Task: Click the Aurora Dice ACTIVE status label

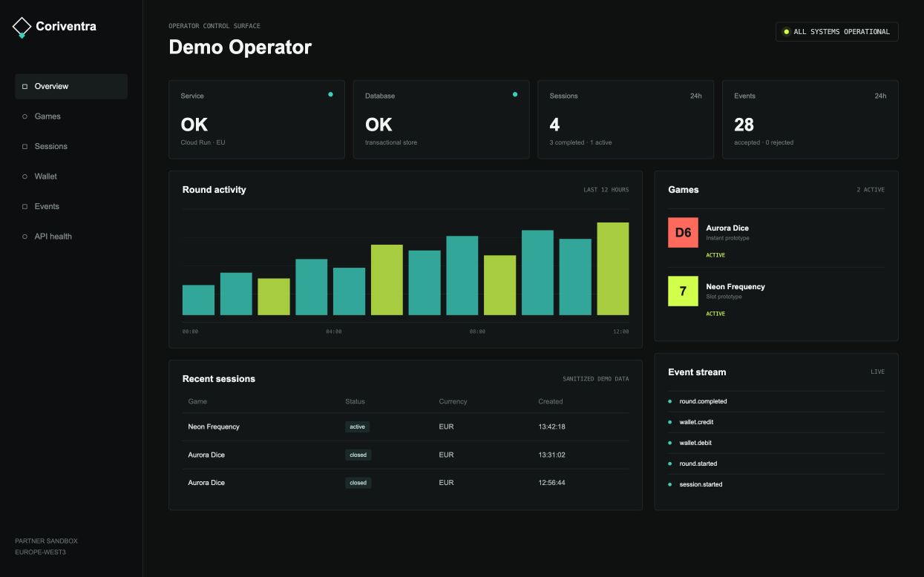Action: 715,255
